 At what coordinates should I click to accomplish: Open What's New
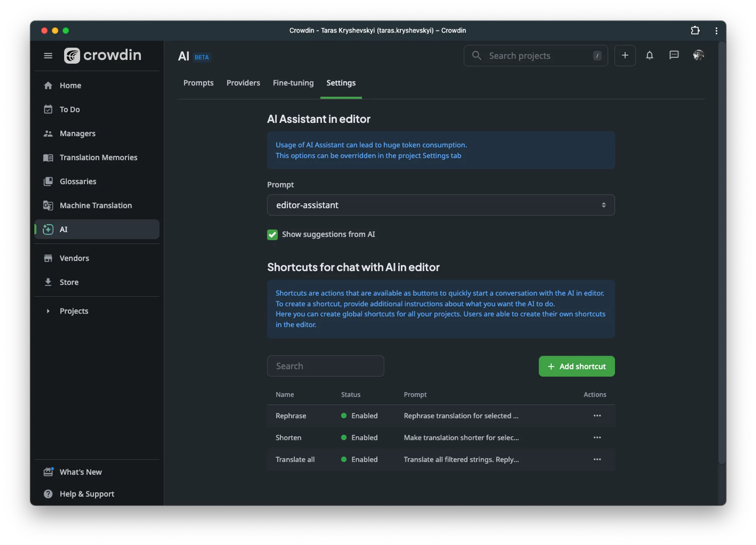[x=97, y=472]
